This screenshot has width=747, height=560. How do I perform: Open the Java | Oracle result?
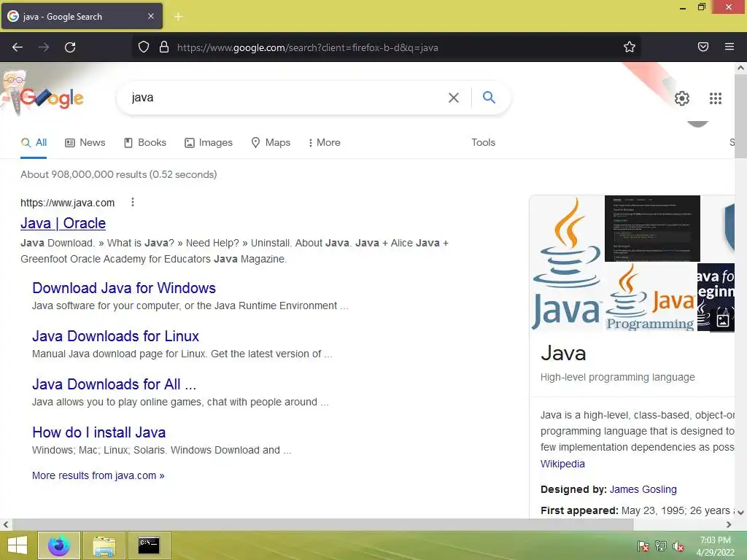tap(63, 223)
